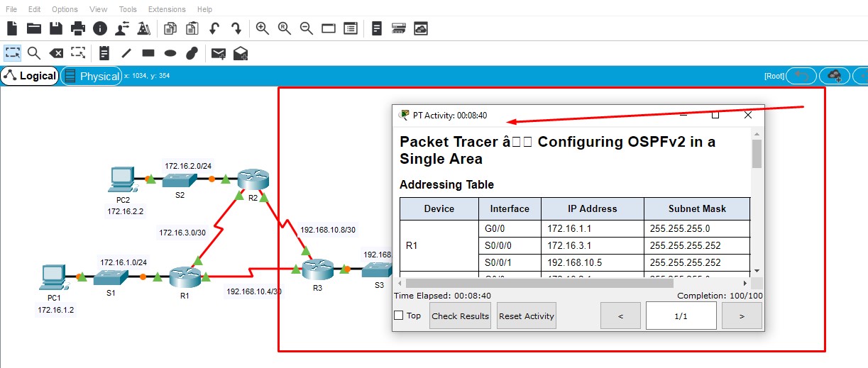868x368 pixels.
Task: Open the Edit menu
Action: point(35,9)
